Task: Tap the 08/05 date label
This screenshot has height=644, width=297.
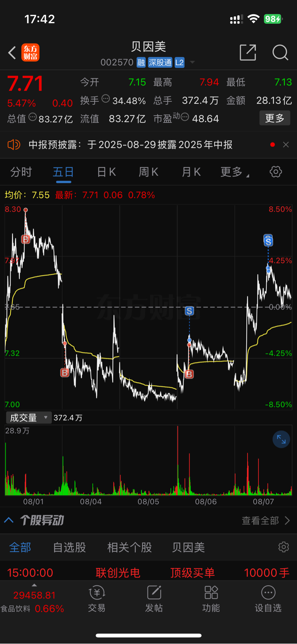Action: pyautogui.click(x=148, y=501)
